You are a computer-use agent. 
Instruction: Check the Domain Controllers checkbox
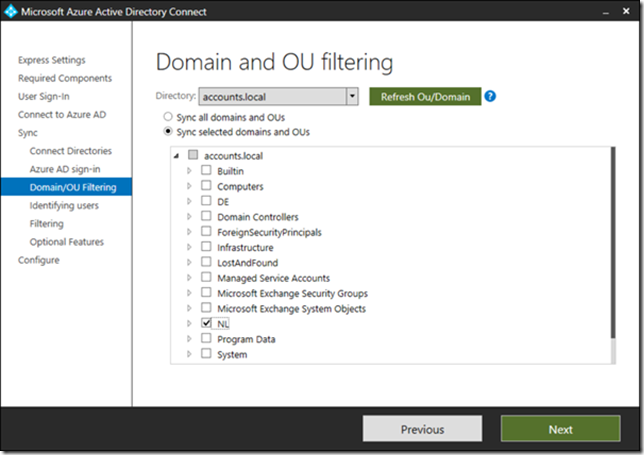206,217
